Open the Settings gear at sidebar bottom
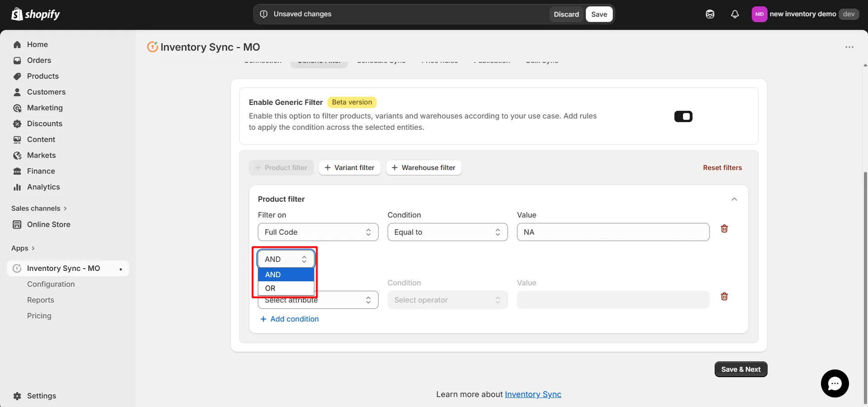Screen dimensions: 868x407 [x=41, y=396]
